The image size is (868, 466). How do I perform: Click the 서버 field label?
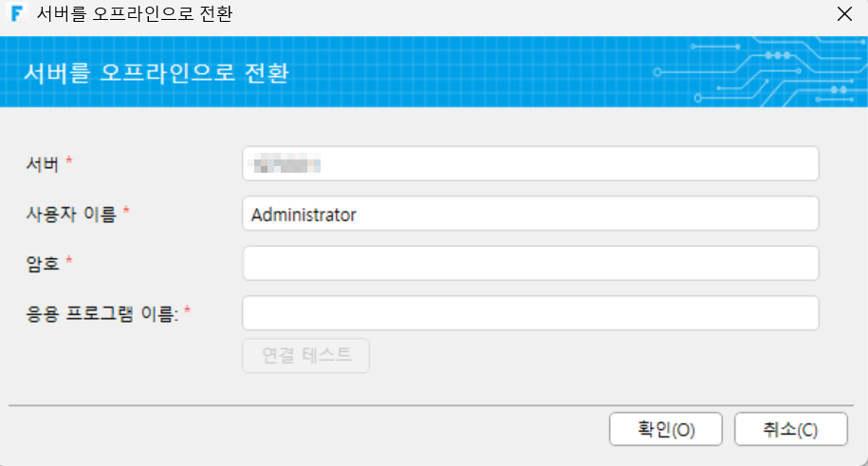click(43, 164)
